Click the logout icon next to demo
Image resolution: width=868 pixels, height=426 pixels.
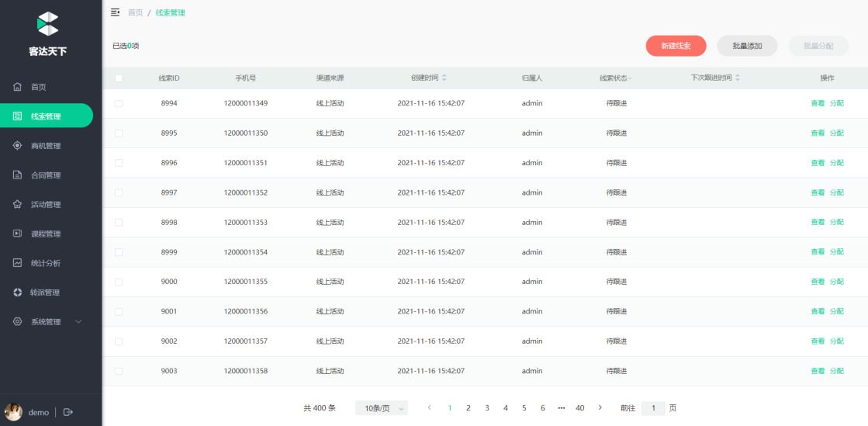tap(68, 412)
